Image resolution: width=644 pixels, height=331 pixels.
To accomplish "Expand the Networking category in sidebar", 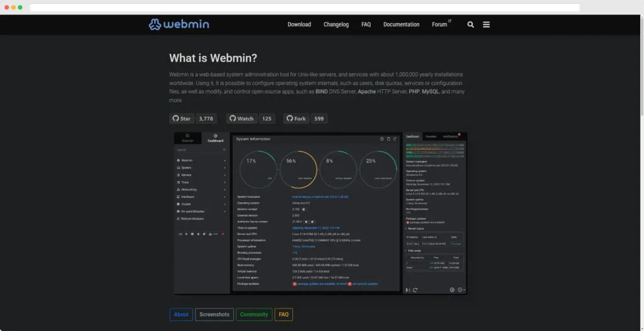I will (201, 190).
